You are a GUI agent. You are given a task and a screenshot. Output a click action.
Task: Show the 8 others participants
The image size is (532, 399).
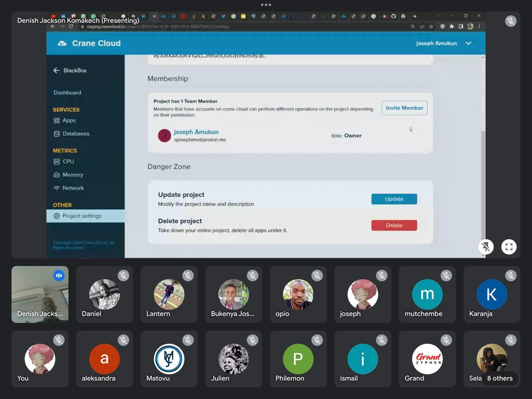click(500, 378)
